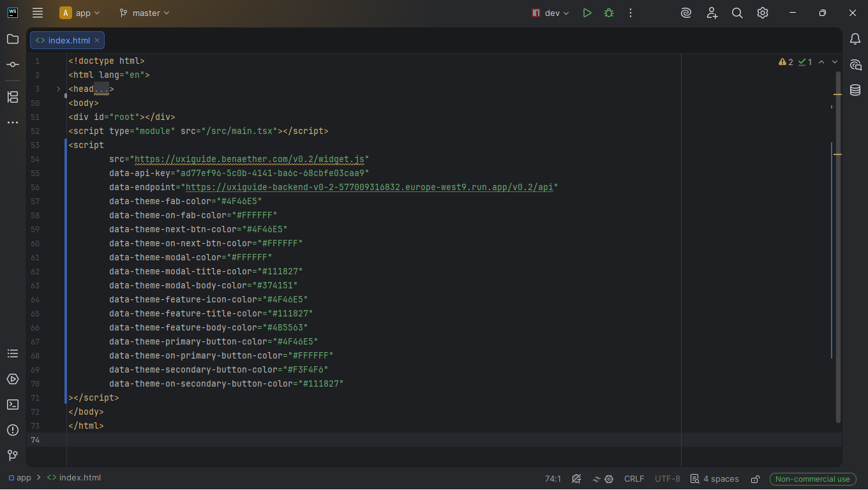Image resolution: width=868 pixels, height=490 pixels.
Task: Click the <!doctype html> line
Action: pyautogui.click(x=107, y=61)
